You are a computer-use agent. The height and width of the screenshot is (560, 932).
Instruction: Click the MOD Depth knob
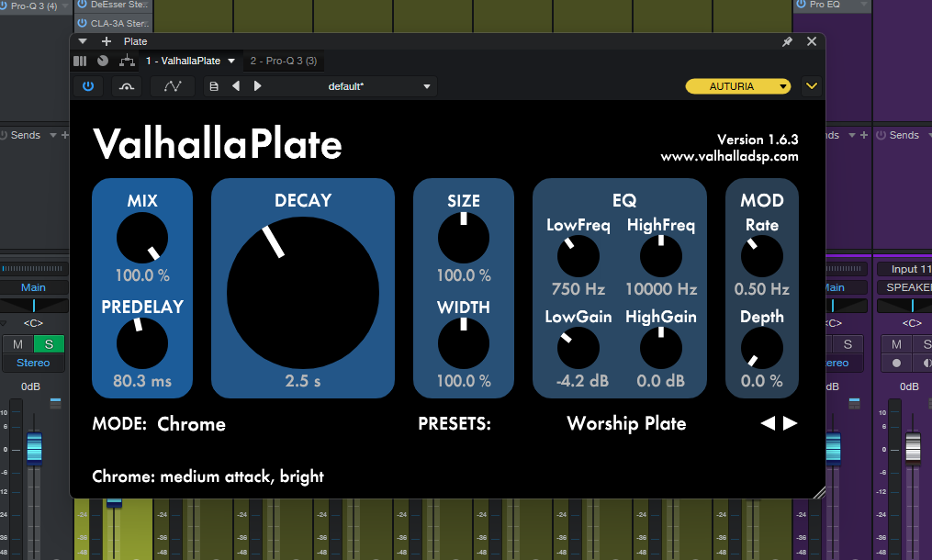[x=762, y=348]
